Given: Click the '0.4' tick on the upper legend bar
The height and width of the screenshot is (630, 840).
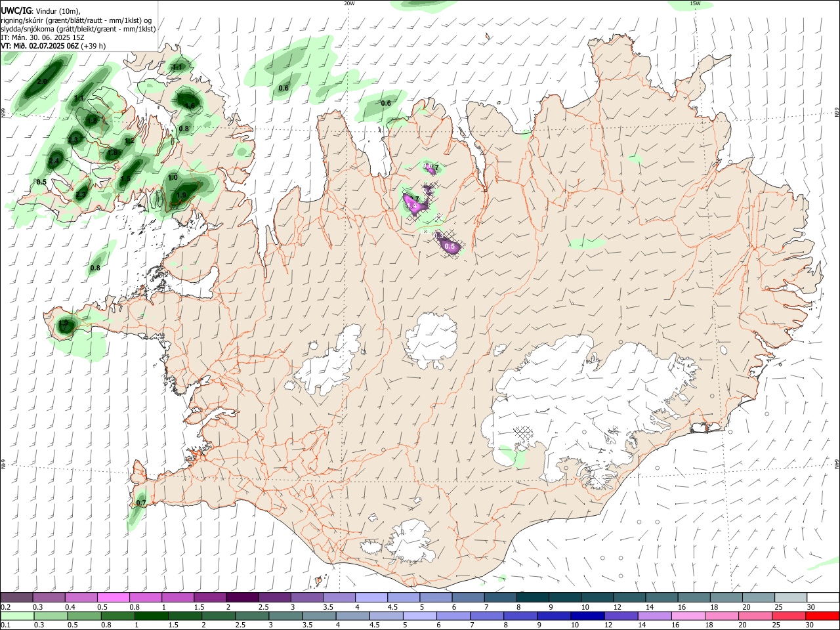Looking at the screenshot, I should coord(70,607).
